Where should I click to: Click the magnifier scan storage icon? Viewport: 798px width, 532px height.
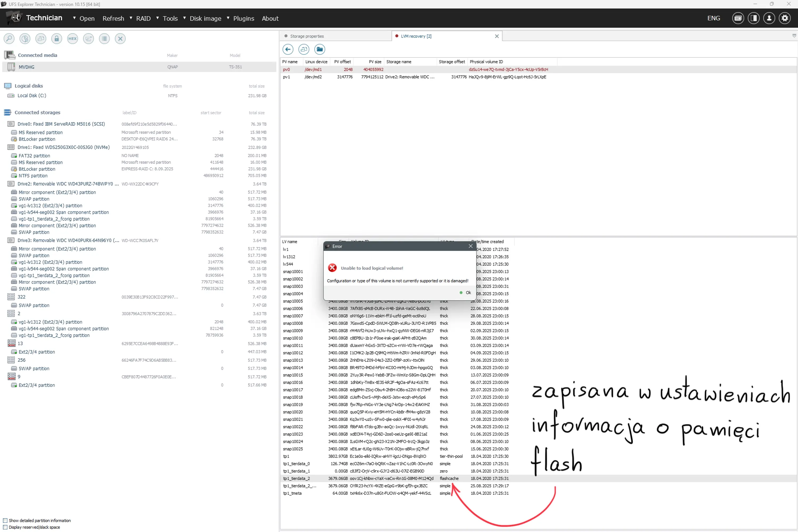click(9, 39)
